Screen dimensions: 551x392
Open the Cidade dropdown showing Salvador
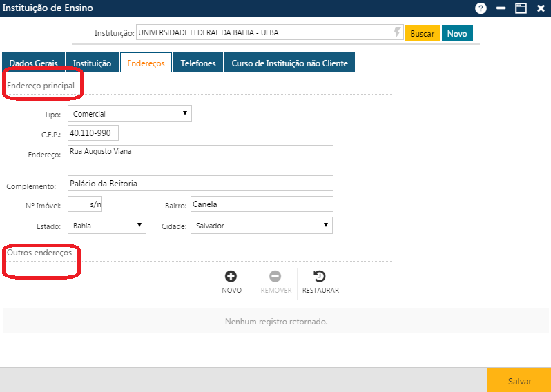[261, 226]
